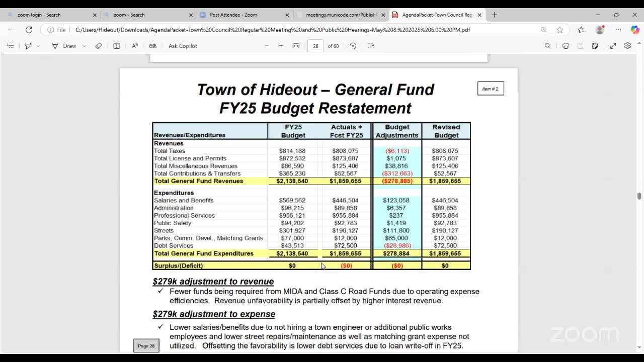Expand highlight color dropdown arrow
This screenshot has height=362, width=644.
point(38,46)
